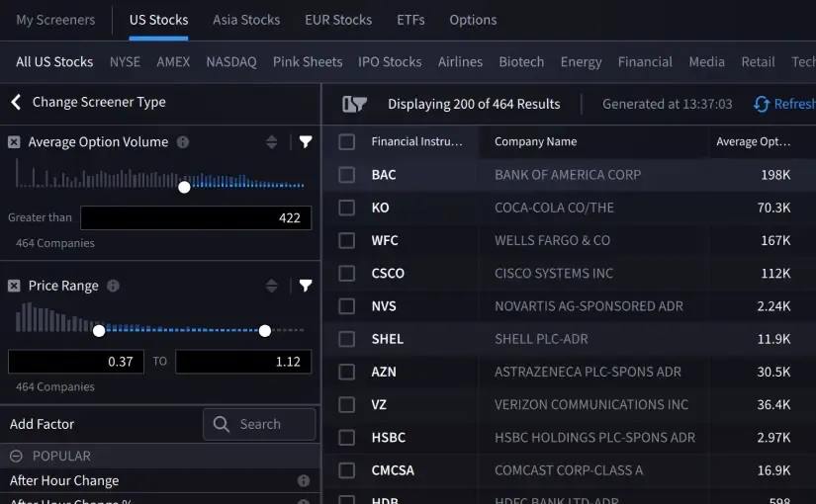Click the Add Factor search field
This screenshot has width=816, height=504.
[x=259, y=424]
